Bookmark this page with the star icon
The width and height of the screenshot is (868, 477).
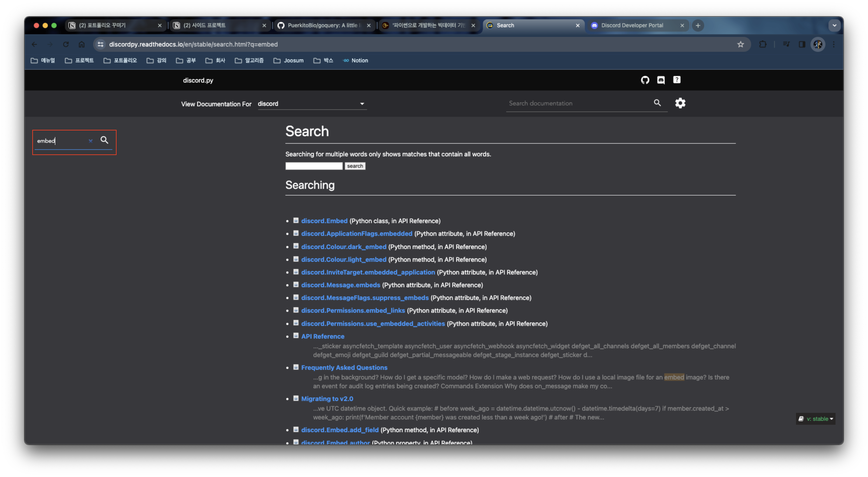coord(740,44)
